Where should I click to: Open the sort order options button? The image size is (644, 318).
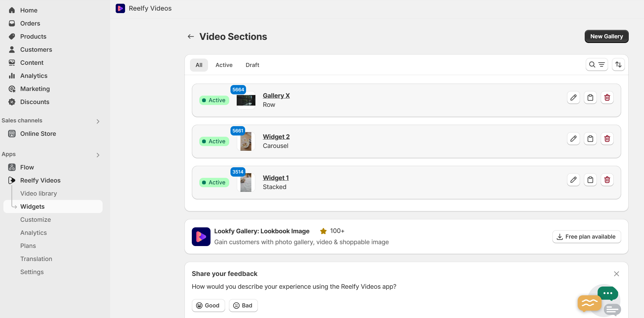coord(618,65)
